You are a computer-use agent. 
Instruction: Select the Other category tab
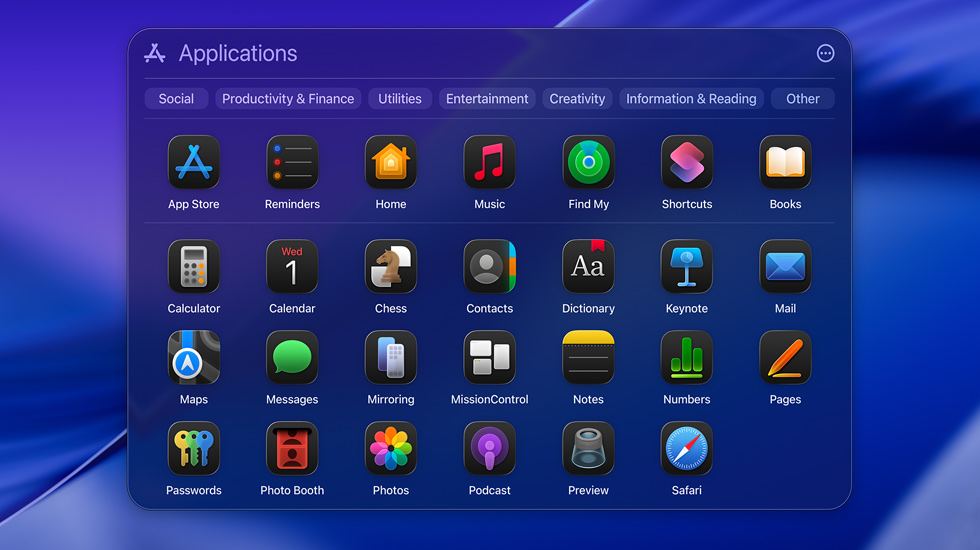pyautogui.click(x=802, y=99)
